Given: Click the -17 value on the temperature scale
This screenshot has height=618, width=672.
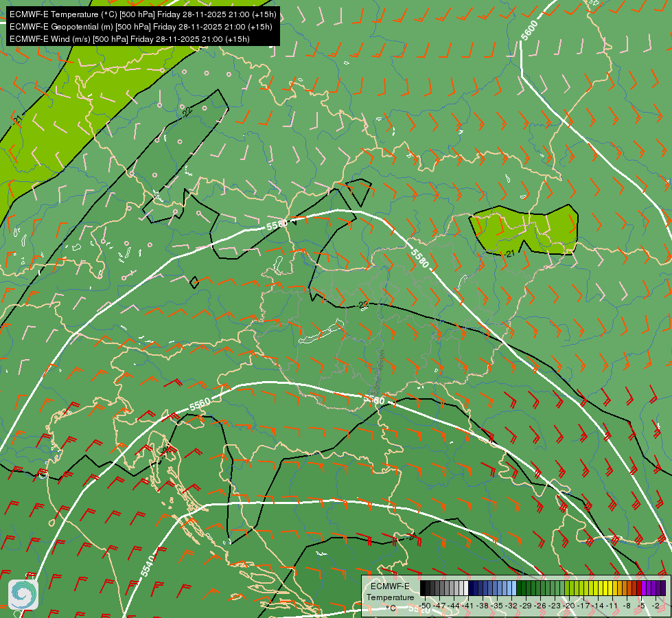Looking at the screenshot, I should 583,606.
